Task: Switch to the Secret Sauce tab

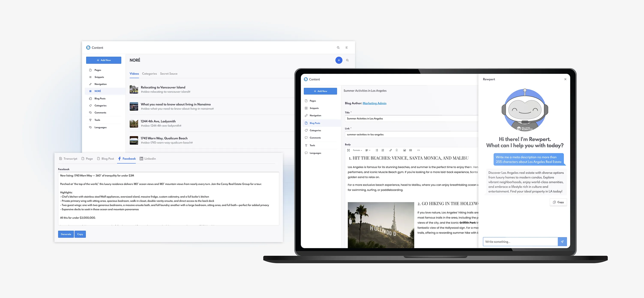Action: point(169,74)
